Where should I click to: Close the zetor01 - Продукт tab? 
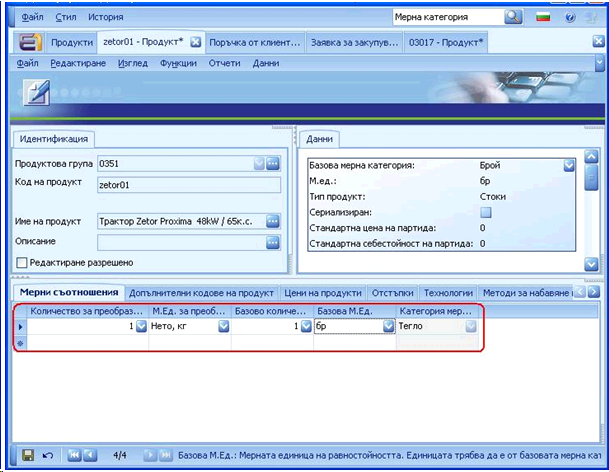coord(195,42)
